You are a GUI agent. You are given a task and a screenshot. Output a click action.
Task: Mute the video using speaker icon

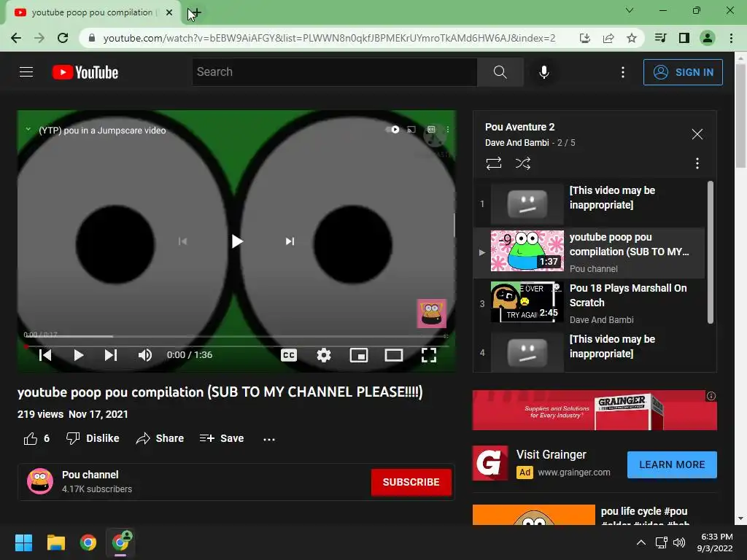145,355
